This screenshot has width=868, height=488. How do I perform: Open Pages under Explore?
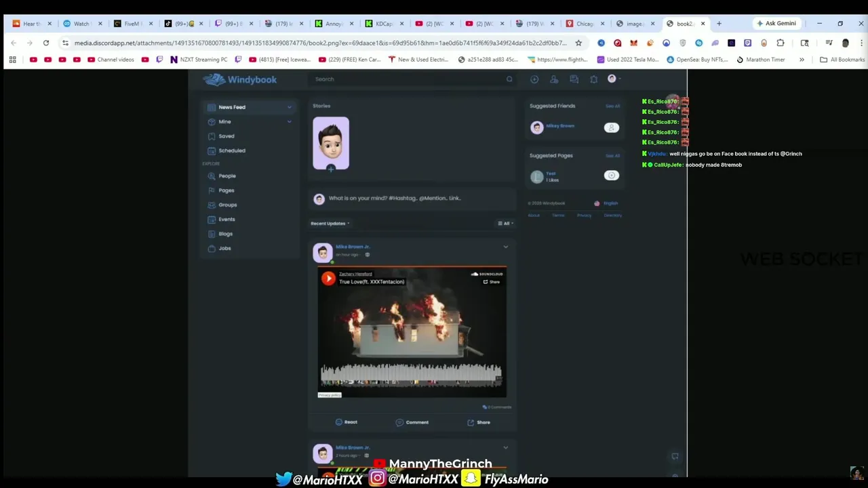click(x=226, y=190)
